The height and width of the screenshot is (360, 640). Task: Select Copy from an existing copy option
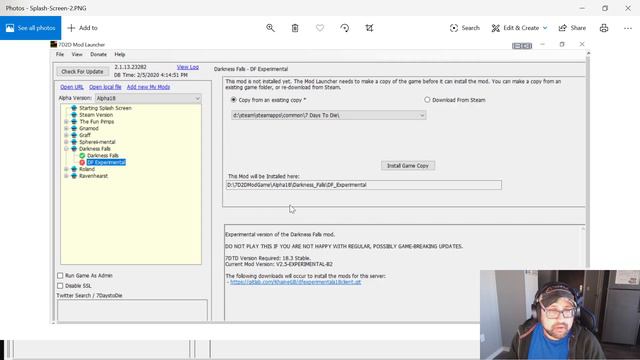[234, 100]
